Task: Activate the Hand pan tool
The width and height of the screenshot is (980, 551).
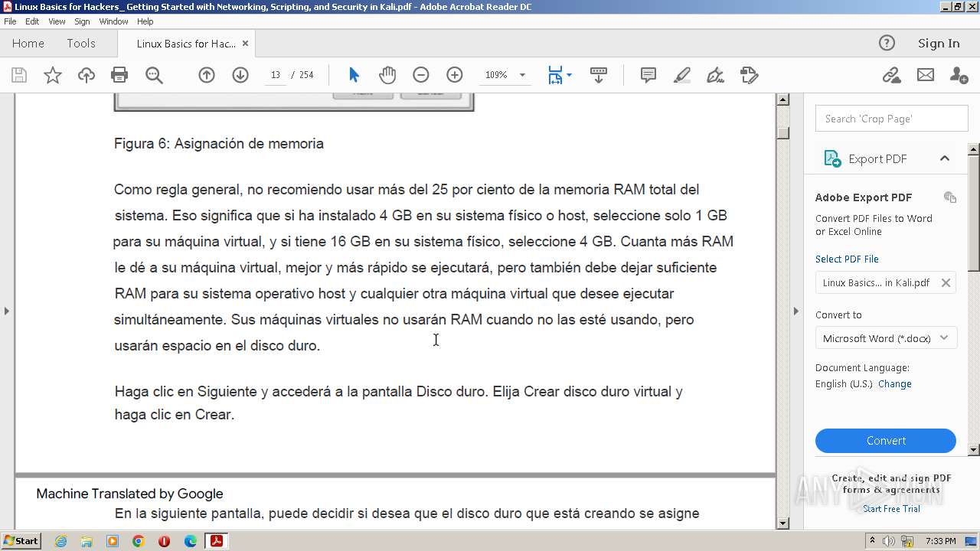Action: [x=387, y=75]
